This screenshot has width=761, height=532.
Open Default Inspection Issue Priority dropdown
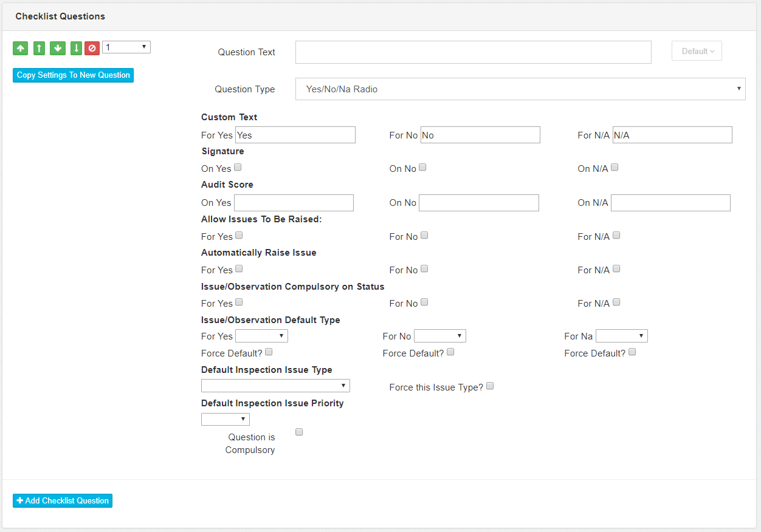[225, 419]
